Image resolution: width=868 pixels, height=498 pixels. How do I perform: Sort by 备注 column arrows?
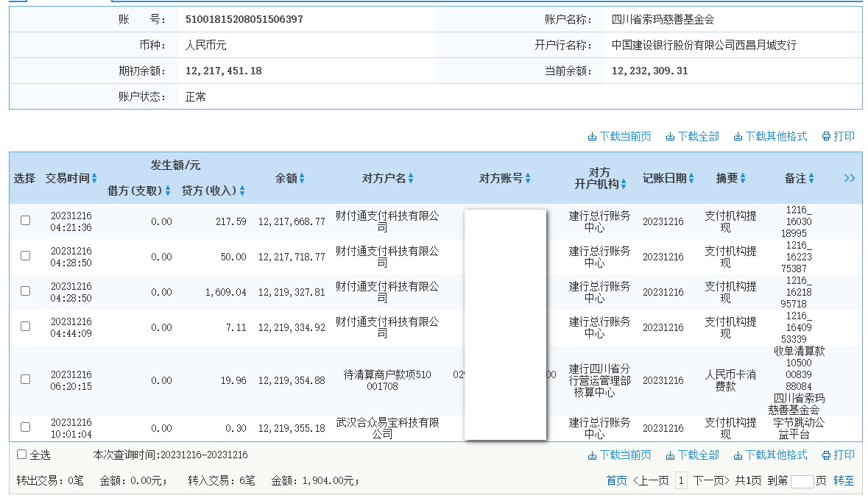(x=811, y=178)
